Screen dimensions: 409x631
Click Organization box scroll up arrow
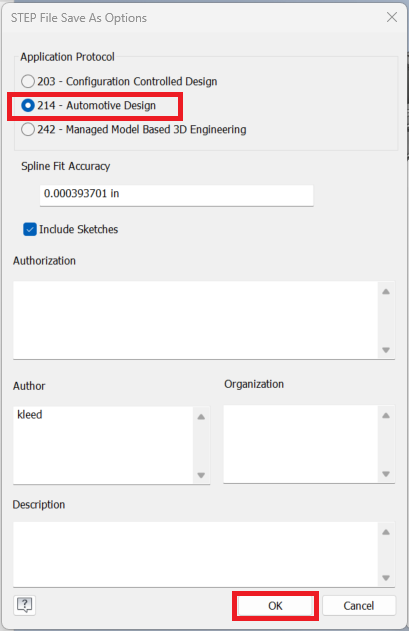coord(386,415)
